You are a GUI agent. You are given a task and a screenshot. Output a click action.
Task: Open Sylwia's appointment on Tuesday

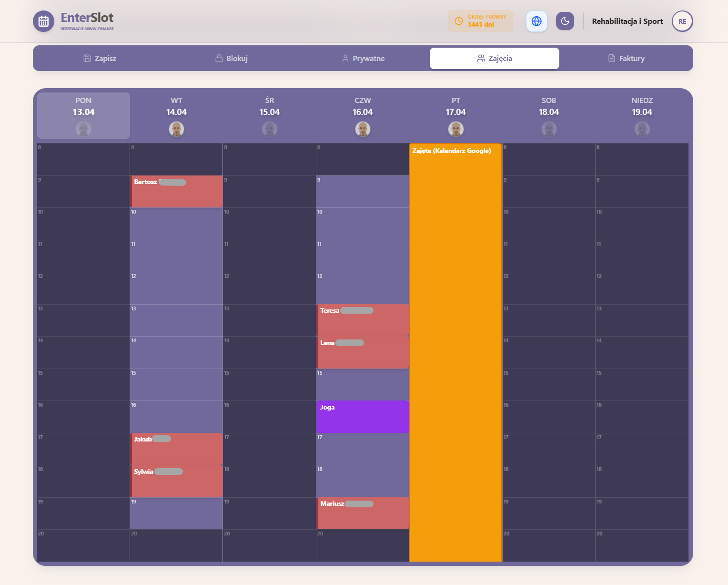[x=176, y=482]
